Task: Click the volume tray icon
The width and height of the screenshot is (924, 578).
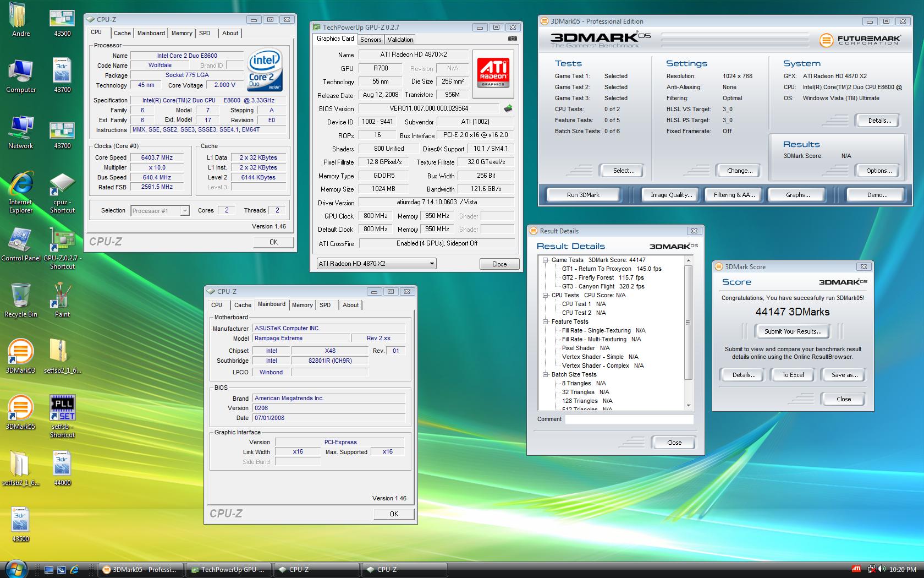Action: [x=882, y=570]
